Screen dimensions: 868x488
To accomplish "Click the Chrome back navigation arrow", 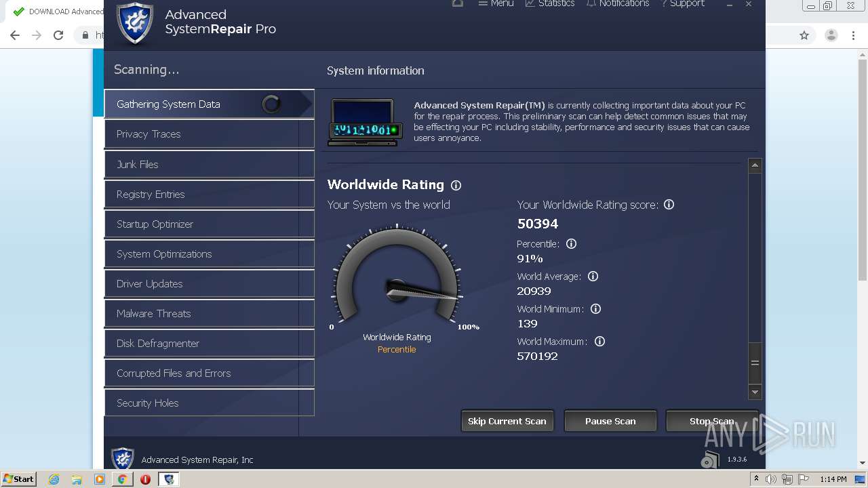I will click(x=15, y=35).
